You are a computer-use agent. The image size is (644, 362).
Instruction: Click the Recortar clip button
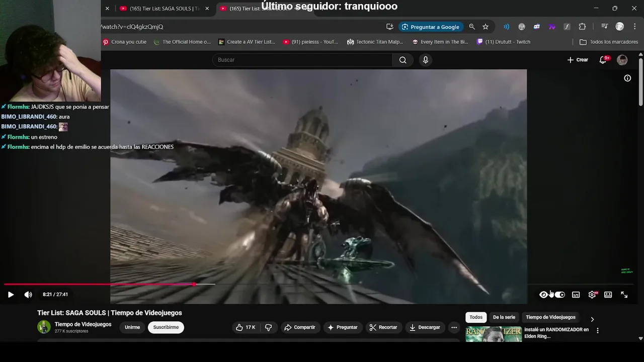(x=383, y=327)
